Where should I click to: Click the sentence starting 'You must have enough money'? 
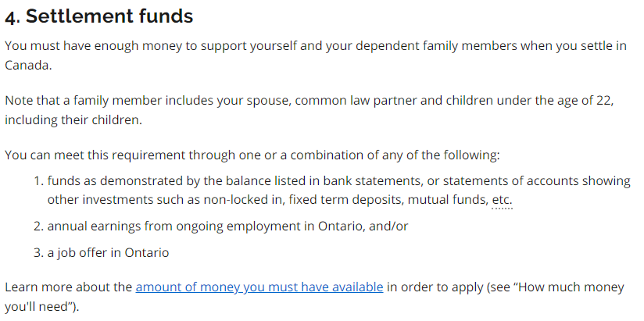[234, 45]
